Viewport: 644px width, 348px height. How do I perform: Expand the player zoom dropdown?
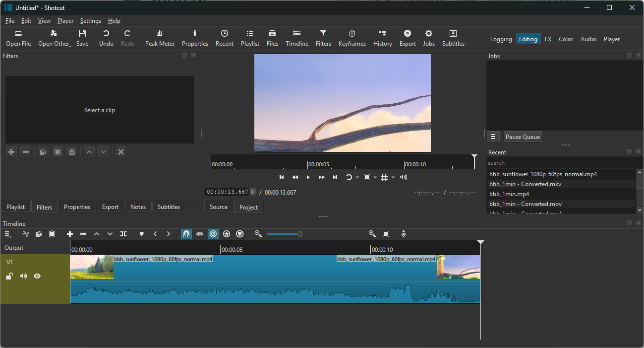(x=375, y=178)
